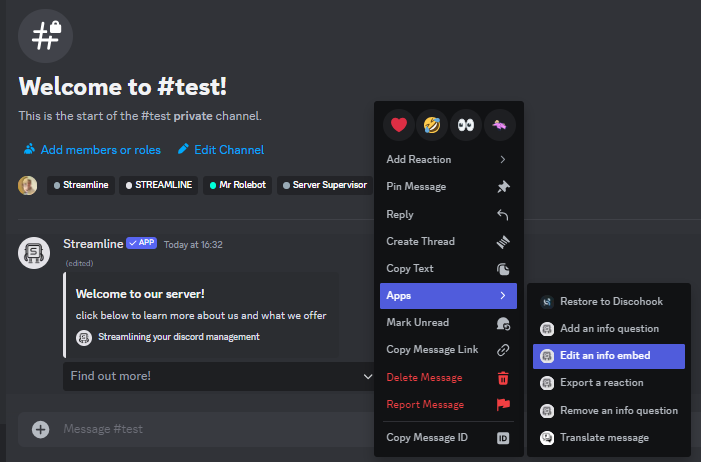This screenshot has width=701, height=462.
Task: React with the eyes emoji
Action: point(466,125)
